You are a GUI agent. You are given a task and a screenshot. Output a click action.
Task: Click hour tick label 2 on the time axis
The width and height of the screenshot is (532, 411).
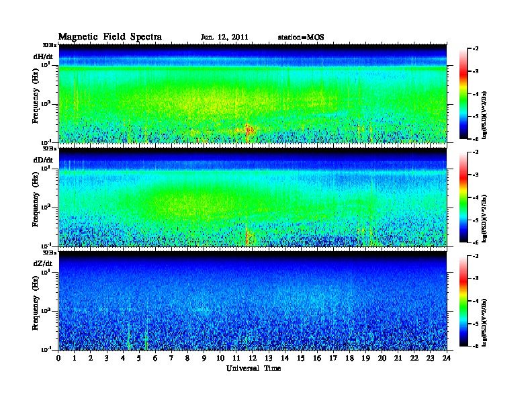[x=91, y=359]
